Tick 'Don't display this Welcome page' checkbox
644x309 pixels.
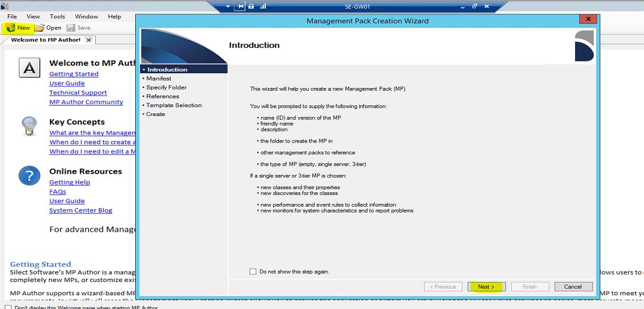pyautogui.click(x=8, y=307)
